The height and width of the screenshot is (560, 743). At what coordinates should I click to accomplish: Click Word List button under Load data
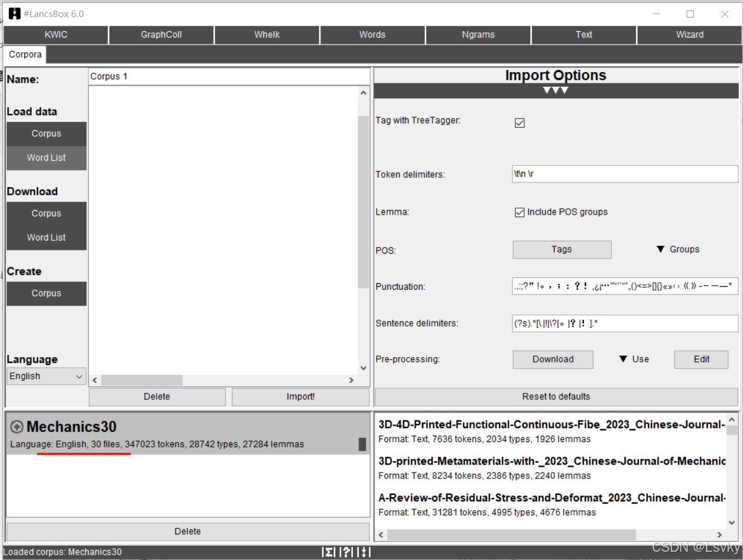46,158
